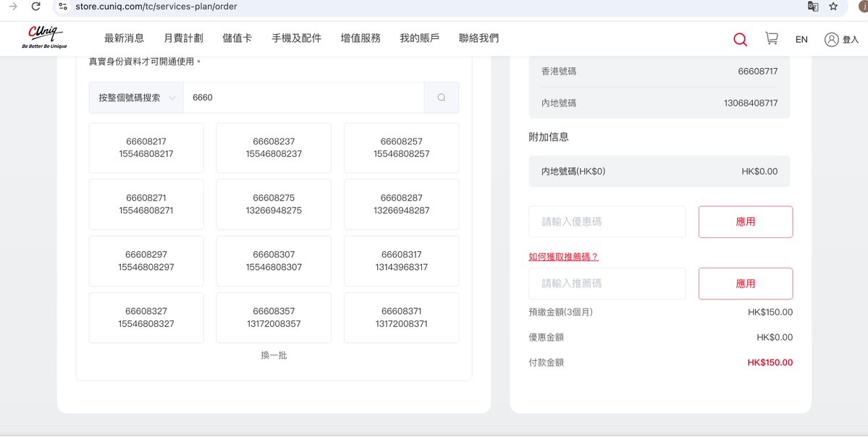Click the 付款金額 HK$150.00 total
This screenshot has height=437, width=868.
tap(770, 363)
